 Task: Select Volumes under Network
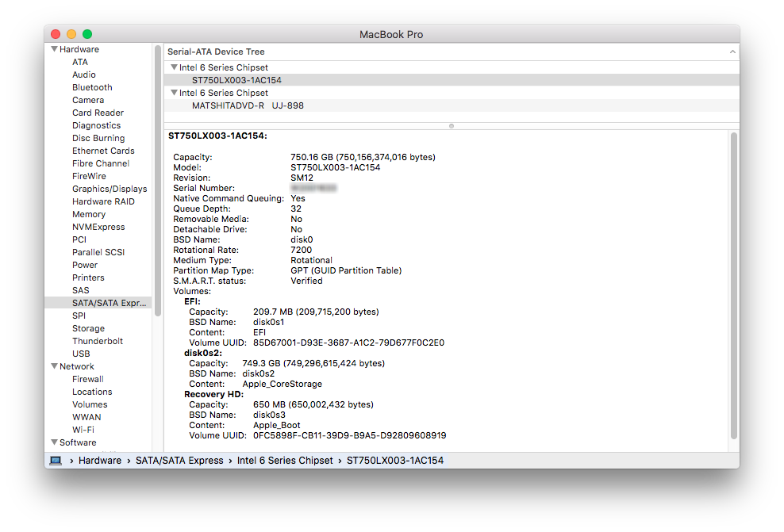click(90, 404)
